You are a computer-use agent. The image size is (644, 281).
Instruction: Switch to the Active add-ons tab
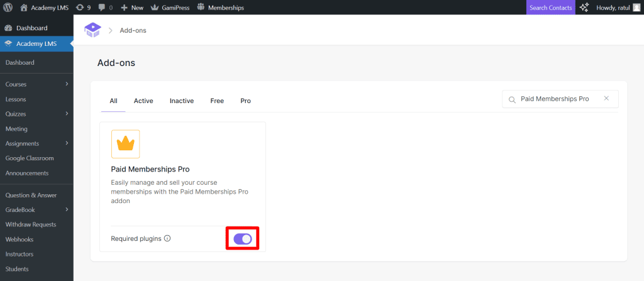click(x=143, y=101)
